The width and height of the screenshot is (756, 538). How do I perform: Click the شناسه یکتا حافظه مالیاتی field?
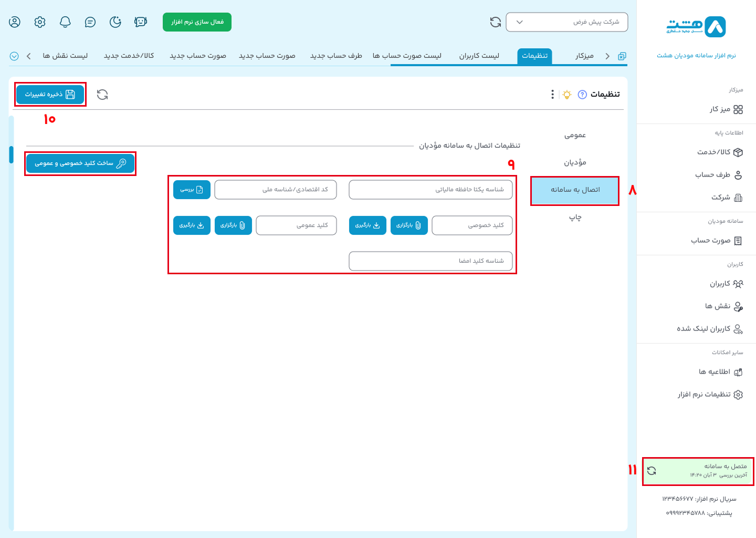430,190
